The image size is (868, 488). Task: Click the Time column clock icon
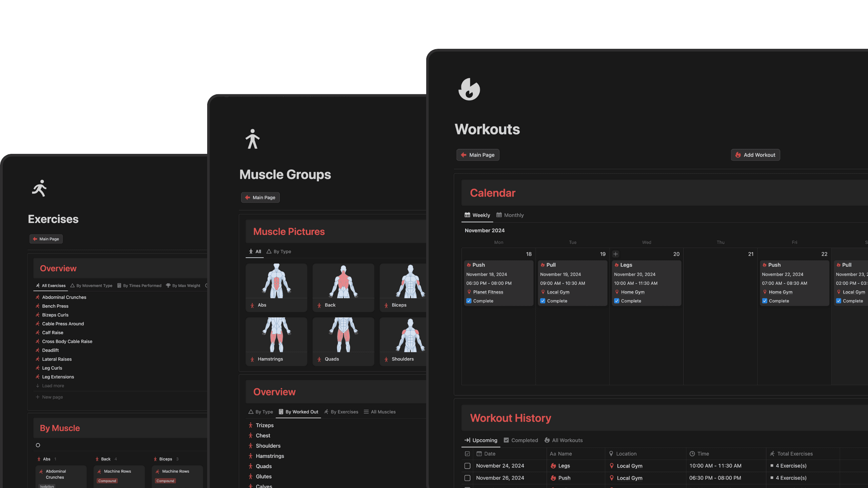coord(692,453)
